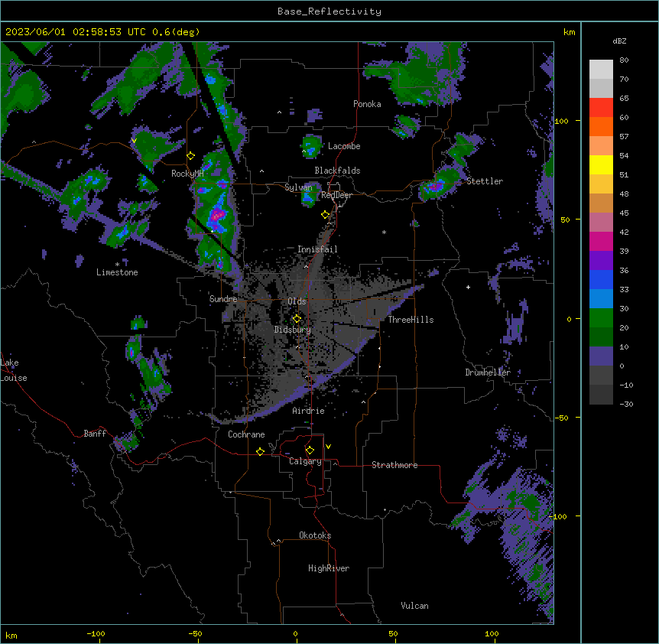This screenshot has width=659, height=644.
Task: Click the light blue swatch above legend value 30
Action: [x=601, y=299]
